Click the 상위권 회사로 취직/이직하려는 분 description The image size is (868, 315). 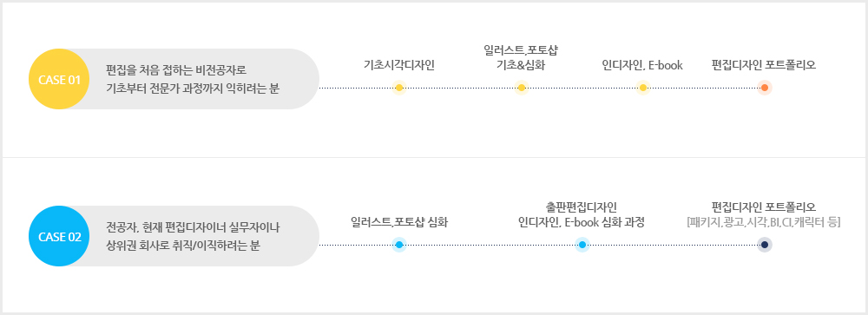(x=183, y=246)
